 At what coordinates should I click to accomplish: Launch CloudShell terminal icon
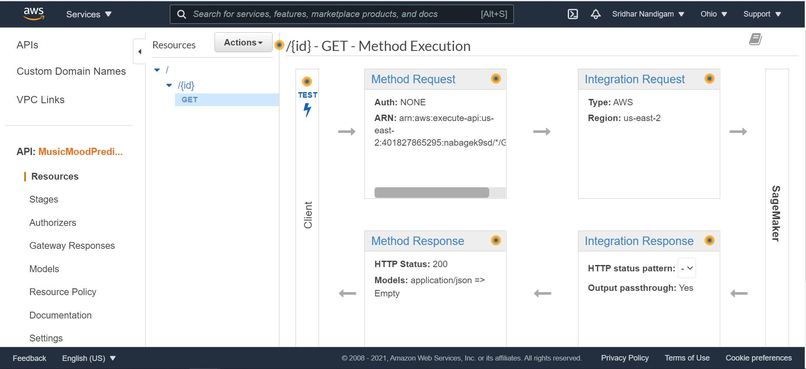(573, 14)
